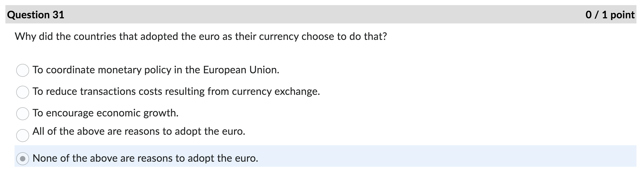
Task: Click the answer text 'To reduce transactions costs resulting from currency exchange'
Action: coord(176,92)
